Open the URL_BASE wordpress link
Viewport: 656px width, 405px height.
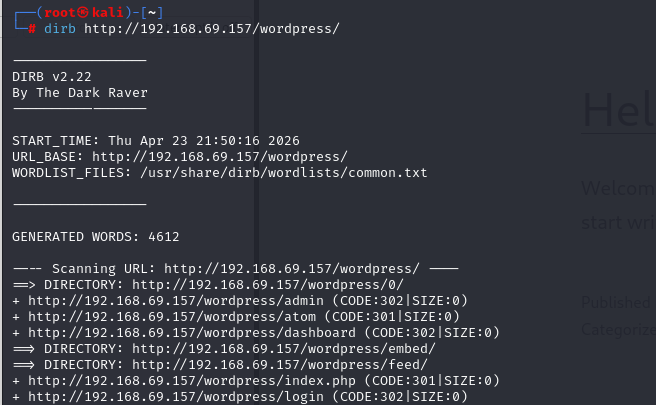coord(220,157)
